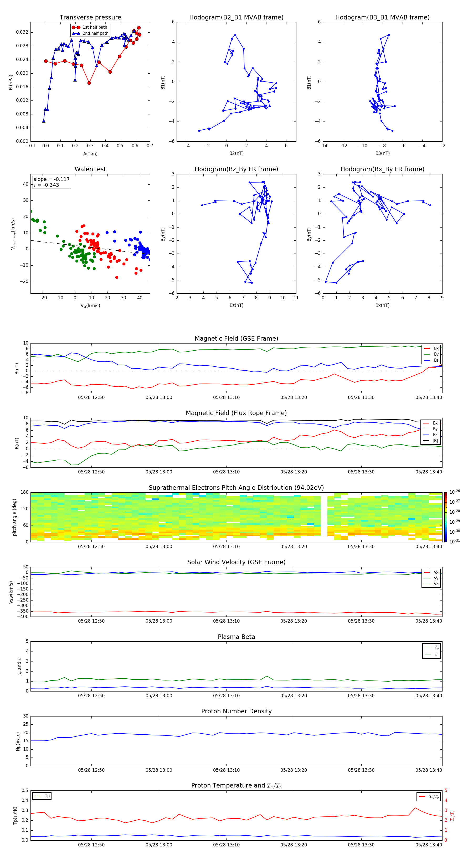Click the '10^-31' label on the colorbar
Screen dimensions: 473x868
coord(455,542)
